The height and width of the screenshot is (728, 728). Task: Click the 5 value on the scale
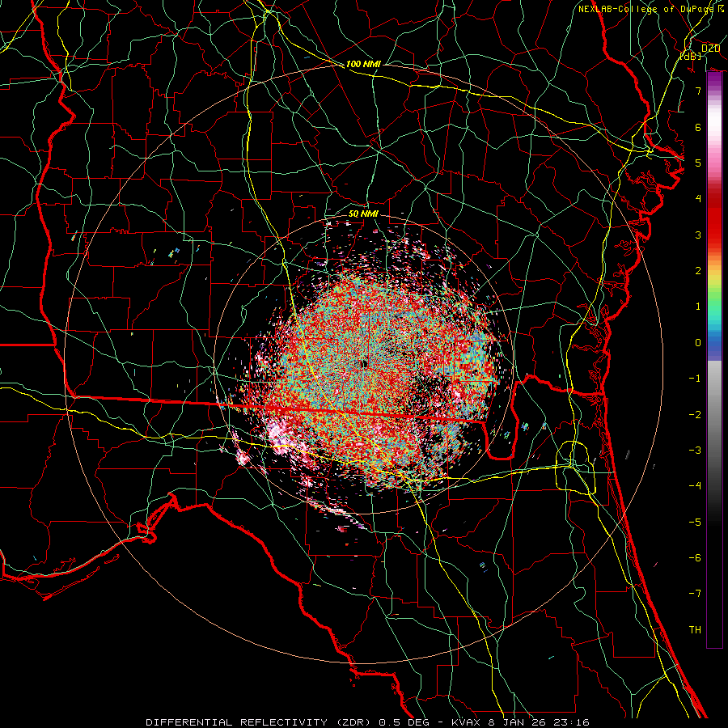tap(698, 163)
